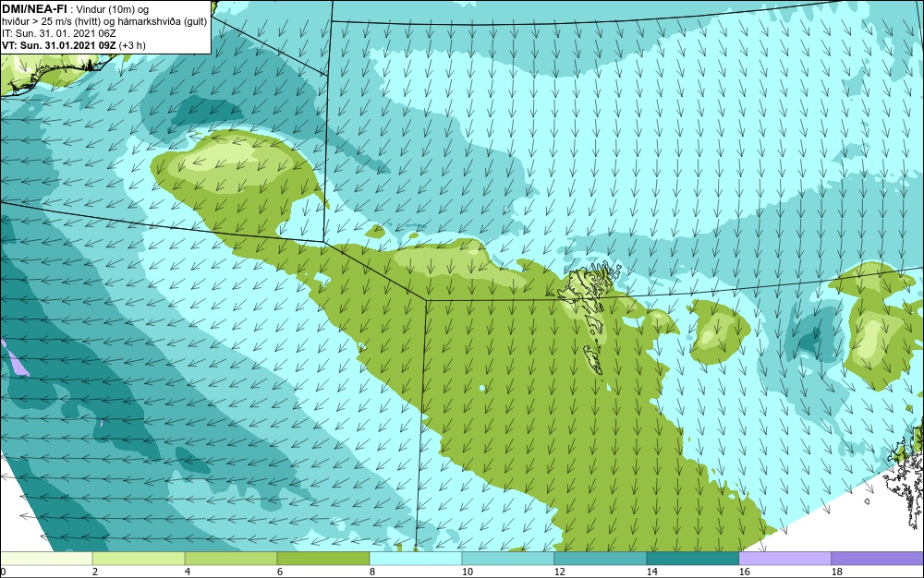The height and width of the screenshot is (578, 924).
Task: Click the legend scale value 2
Action: [x=95, y=572]
